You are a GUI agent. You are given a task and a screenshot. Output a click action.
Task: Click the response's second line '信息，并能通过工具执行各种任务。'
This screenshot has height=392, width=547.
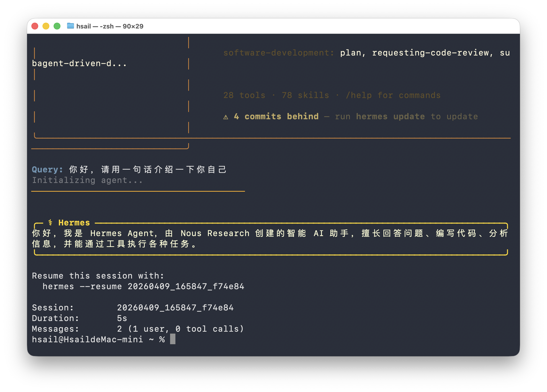point(114,244)
